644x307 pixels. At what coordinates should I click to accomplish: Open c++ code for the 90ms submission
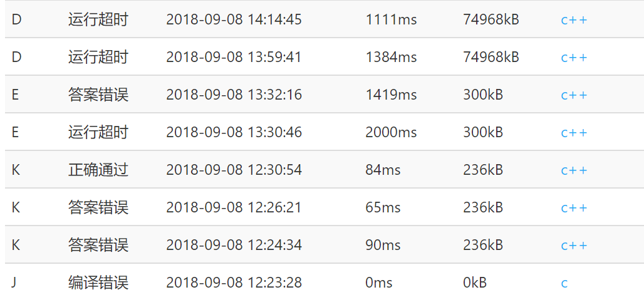(574, 246)
